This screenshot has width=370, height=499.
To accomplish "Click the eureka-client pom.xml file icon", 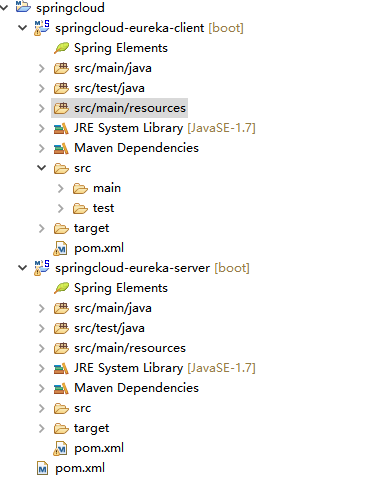I will [60, 248].
